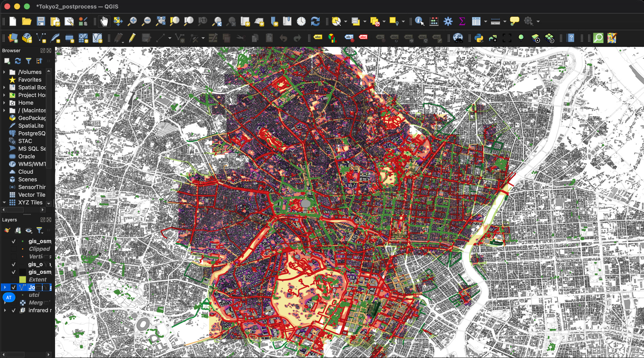Open the Python Console
This screenshot has height=358, width=644.
tap(479, 38)
